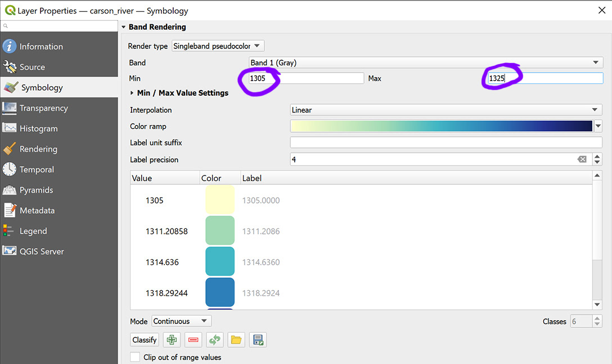Go to the Rendering tab

tap(59, 149)
